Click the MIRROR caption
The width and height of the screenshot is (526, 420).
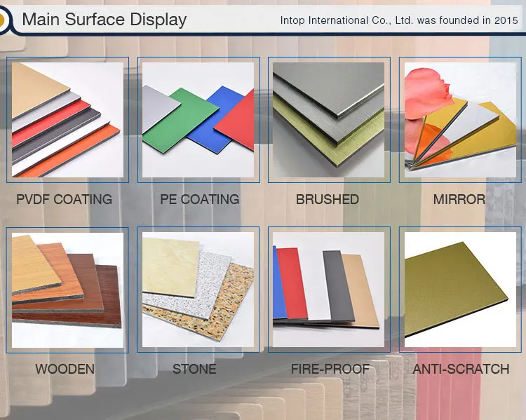tap(459, 199)
